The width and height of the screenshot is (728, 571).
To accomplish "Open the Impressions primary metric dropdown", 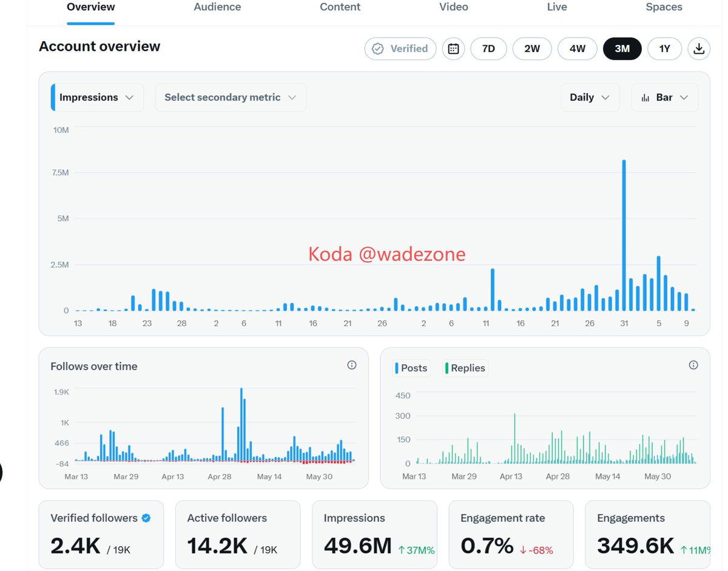I will coord(97,98).
